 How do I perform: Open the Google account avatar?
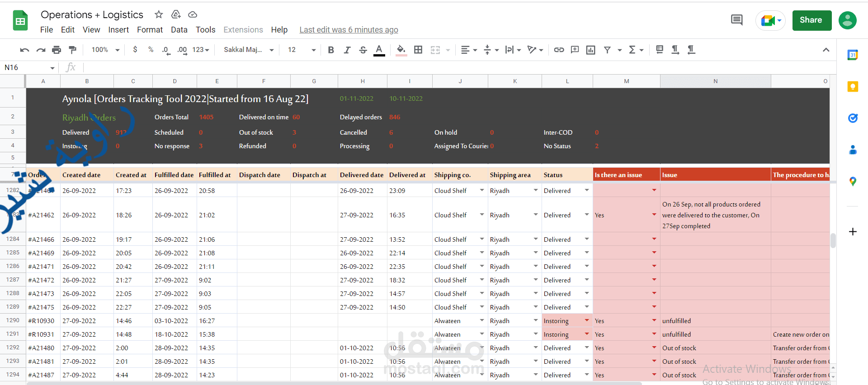click(x=848, y=20)
